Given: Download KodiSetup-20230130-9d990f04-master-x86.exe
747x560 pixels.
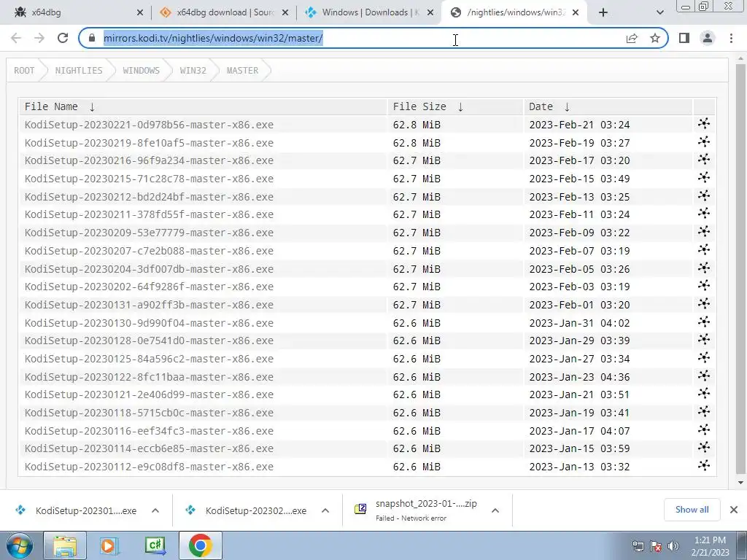Looking at the screenshot, I should [149, 323].
